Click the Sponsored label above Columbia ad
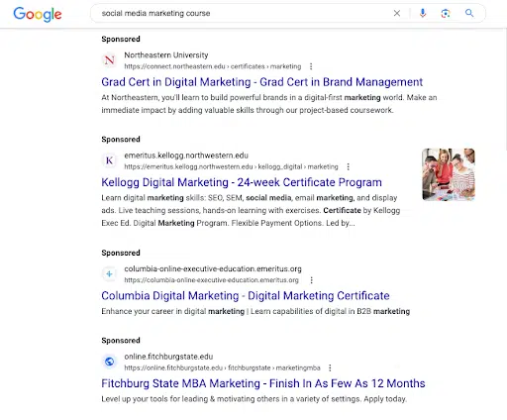The width and height of the screenshot is (507, 420). (121, 253)
